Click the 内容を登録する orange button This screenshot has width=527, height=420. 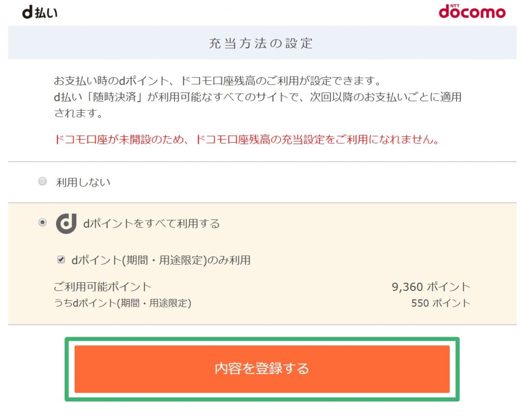pyautogui.click(x=262, y=369)
